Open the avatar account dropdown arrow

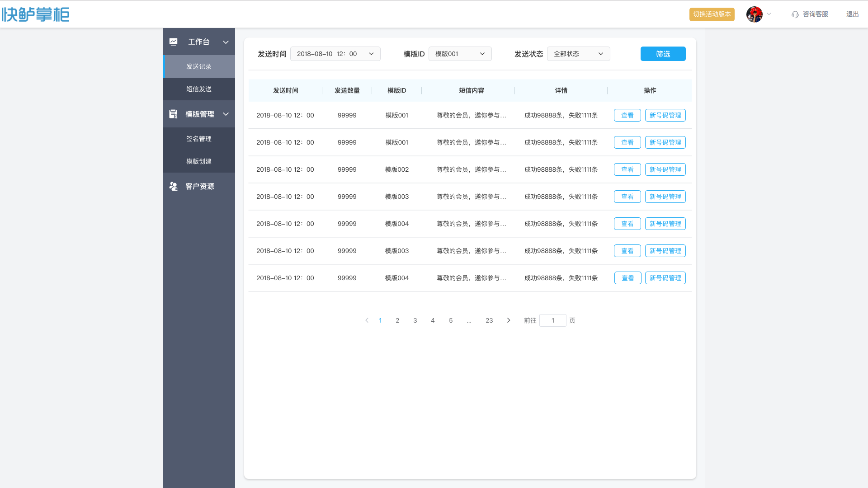click(x=769, y=14)
